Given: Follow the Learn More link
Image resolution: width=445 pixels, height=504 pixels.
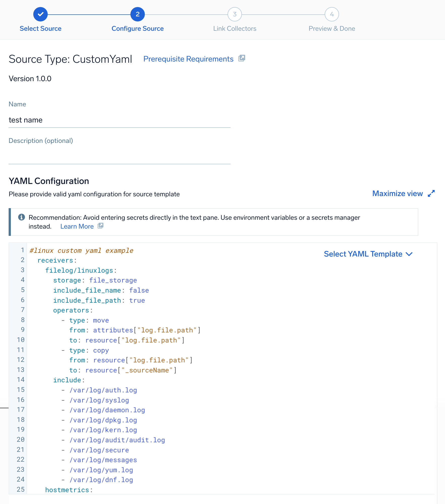Looking at the screenshot, I should 77,226.
